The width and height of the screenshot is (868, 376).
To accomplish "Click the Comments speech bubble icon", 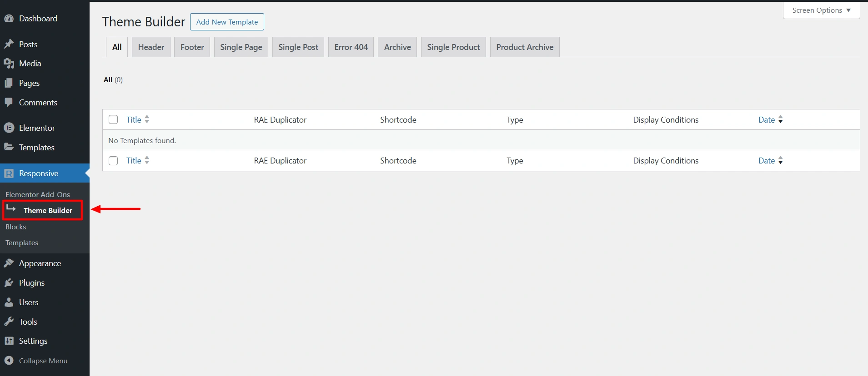I will [x=9, y=103].
